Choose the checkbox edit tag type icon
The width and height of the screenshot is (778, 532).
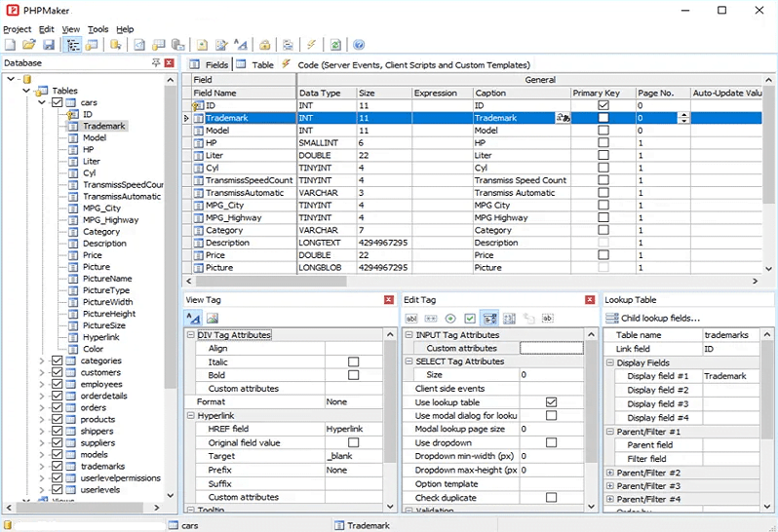tap(470, 318)
